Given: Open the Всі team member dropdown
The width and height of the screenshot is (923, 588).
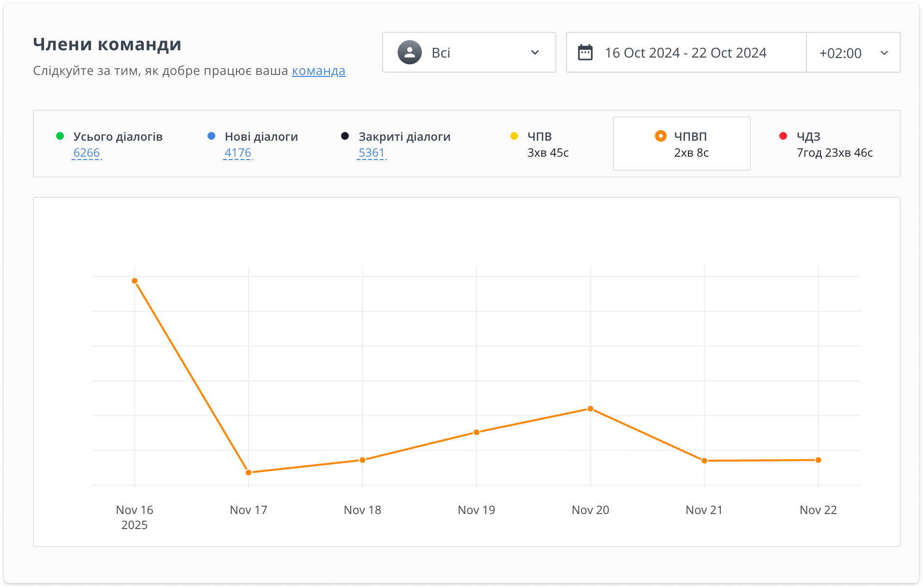Looking at the screenshot, I should coord(468,53).
